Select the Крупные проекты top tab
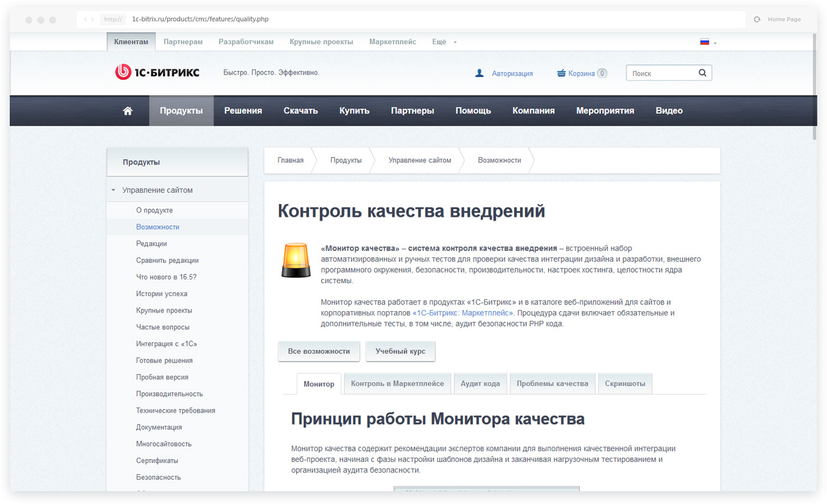 tap(321, 41)
